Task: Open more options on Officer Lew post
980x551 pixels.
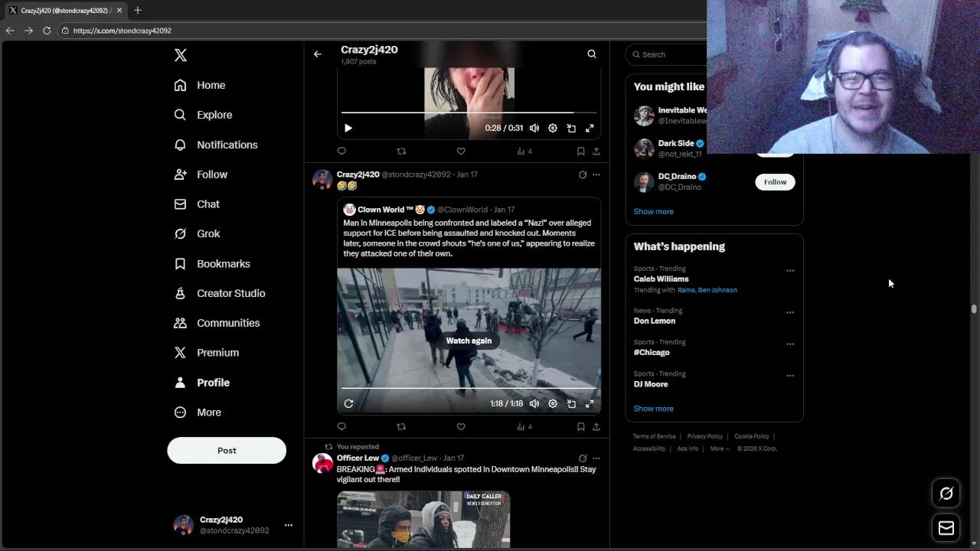Action: [x=596, y=458]
